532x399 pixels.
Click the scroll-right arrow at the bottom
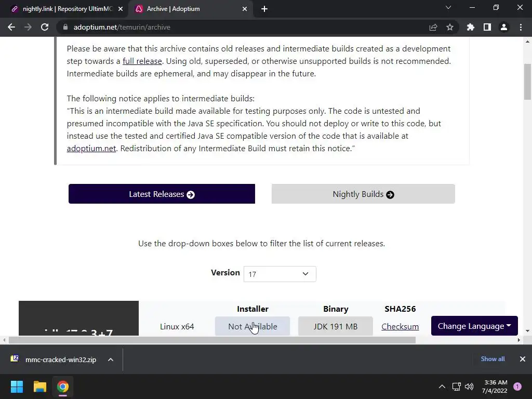pos(518,340)
